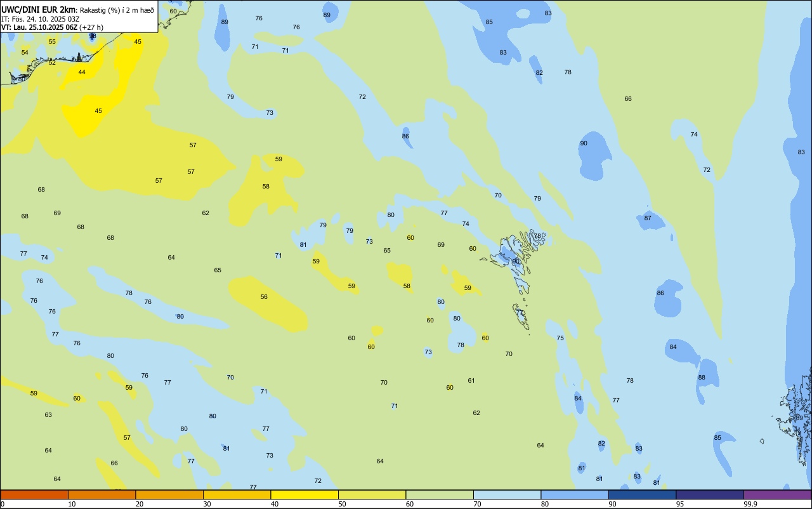This screenshot has height=509, width=812.
Task: Click the map humidity value "54"
Action: click(25, 52)
